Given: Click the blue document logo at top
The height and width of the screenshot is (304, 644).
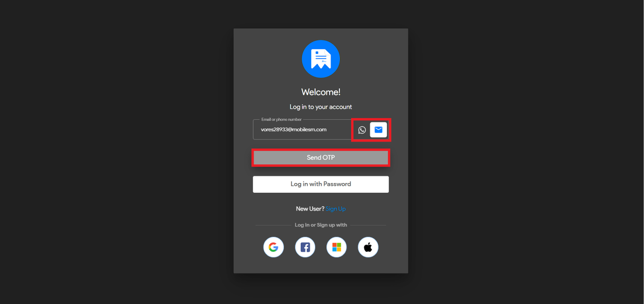Looking at the screenshot, I should 321,59.
